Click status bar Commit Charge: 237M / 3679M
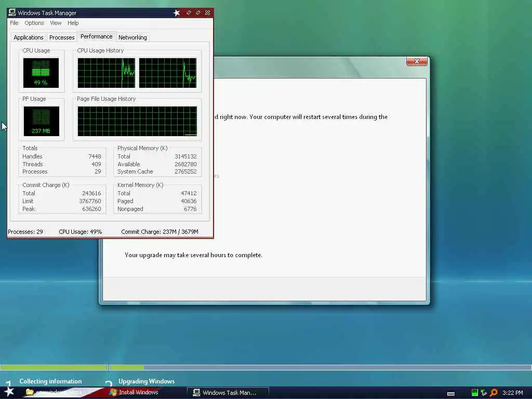Screen dimensions: 532x399 tap(160, 232)
